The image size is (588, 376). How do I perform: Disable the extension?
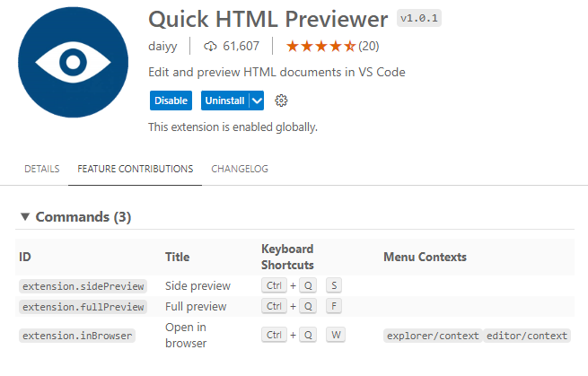171,101
